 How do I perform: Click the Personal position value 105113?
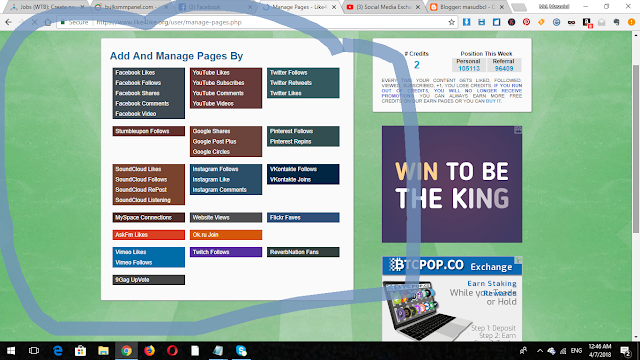469,69
